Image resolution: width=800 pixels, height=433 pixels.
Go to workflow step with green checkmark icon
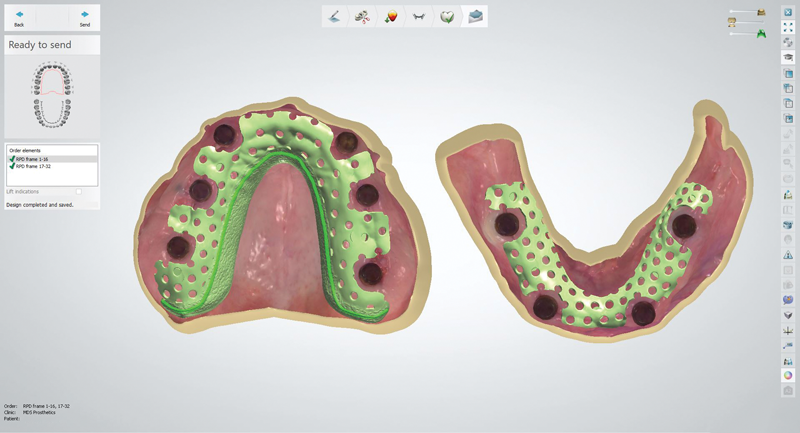click(x=447, y=16)
